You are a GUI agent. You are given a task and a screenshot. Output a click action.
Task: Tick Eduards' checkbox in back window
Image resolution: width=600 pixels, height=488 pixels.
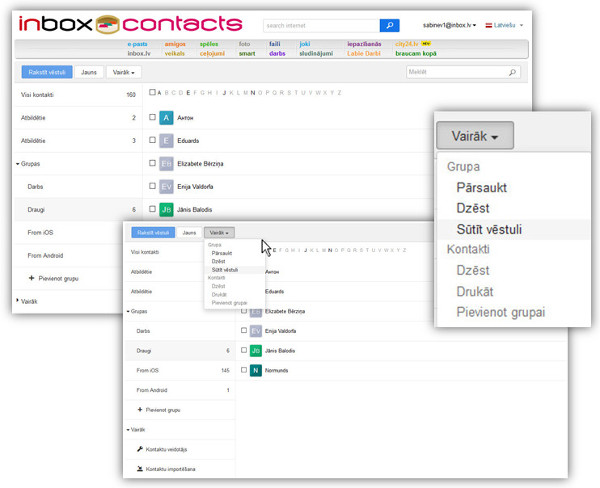[152, 140]
